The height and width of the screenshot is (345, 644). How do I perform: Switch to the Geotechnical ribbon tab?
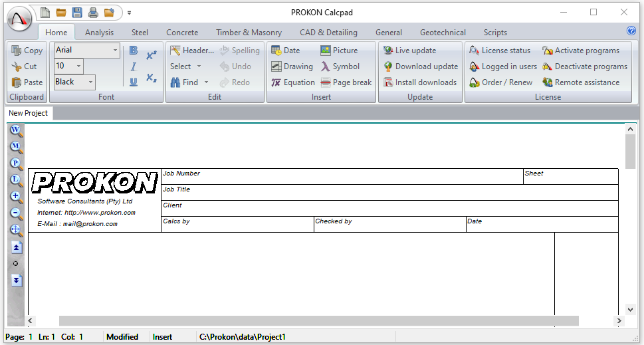tap(443, 33)
